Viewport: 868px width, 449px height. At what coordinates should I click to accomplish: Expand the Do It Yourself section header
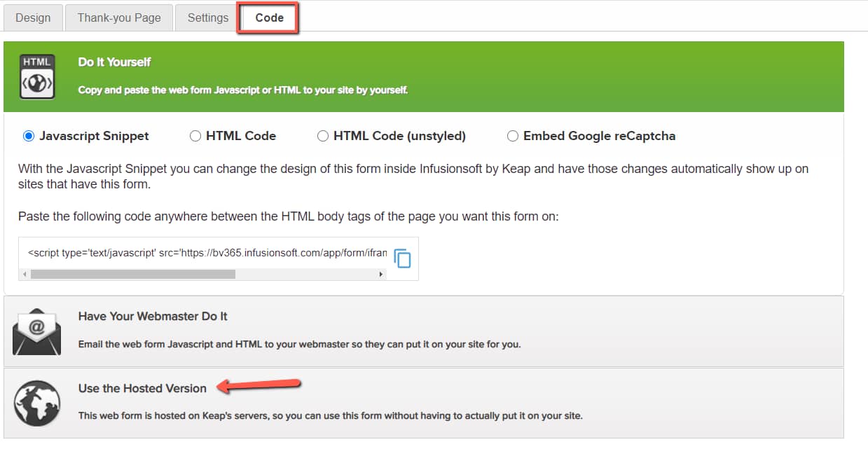pos(424,76)
